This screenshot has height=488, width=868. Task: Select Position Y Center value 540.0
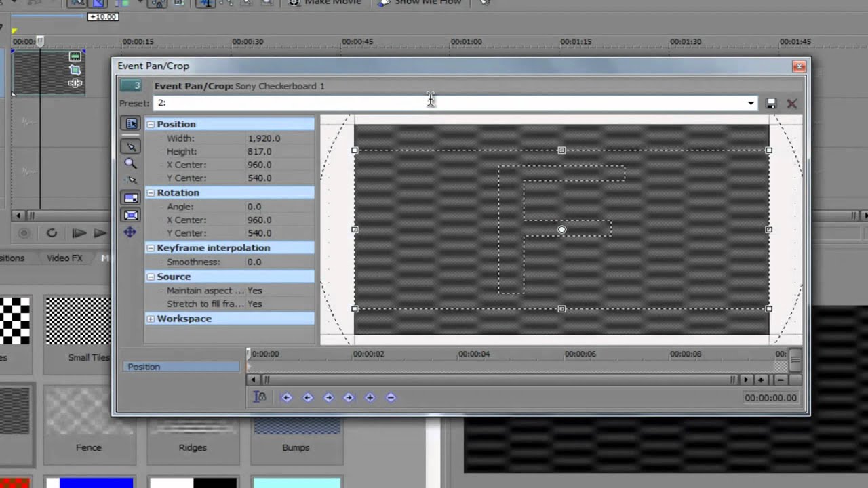tap(259, 178)
